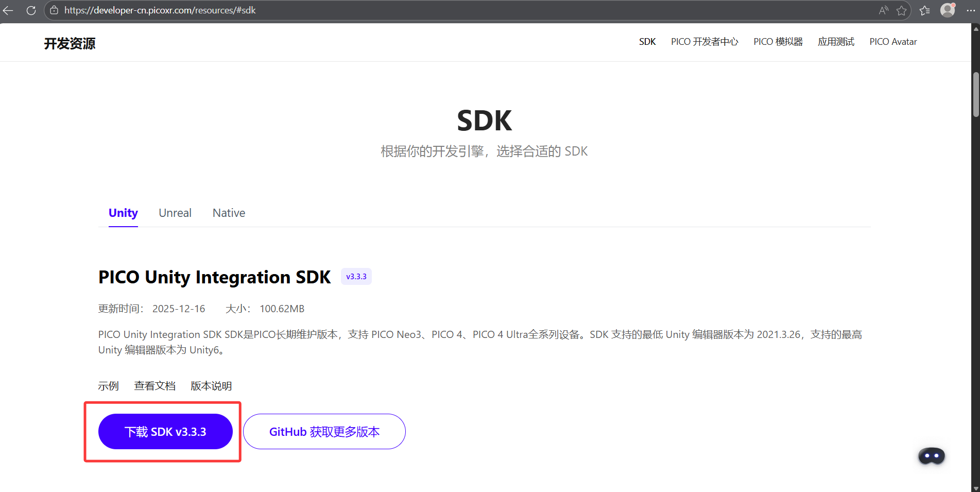Click the PICO Unity Integration SDK heading
The height and width of the screenshot is (492, 980).
214,277
